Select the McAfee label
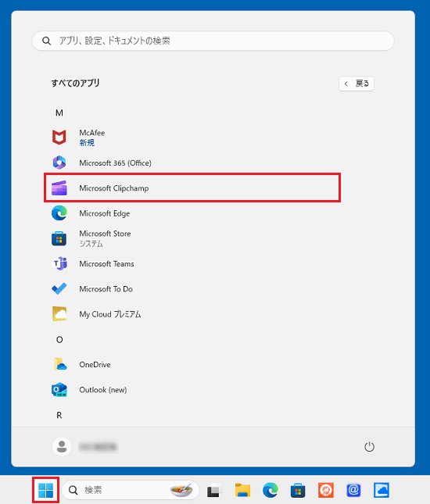Screen dimensions: 430x504 coord(92,133)
